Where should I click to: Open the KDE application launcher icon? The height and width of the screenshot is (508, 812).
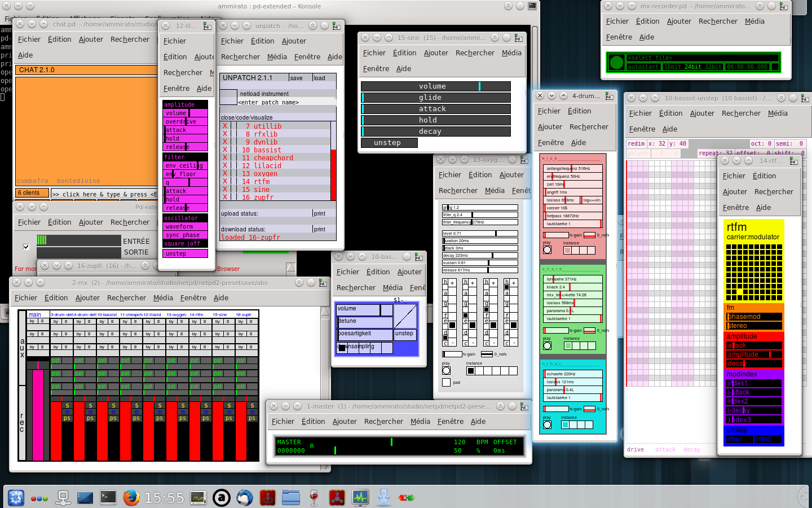pyautogui.click(x=16, y=497)
